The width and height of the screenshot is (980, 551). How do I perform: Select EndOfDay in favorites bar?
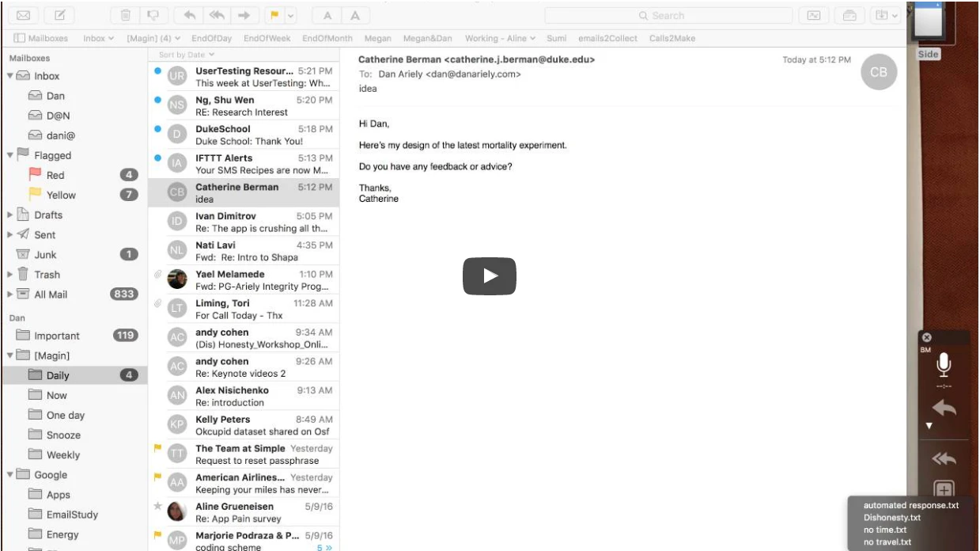click(x=211, y=38)
